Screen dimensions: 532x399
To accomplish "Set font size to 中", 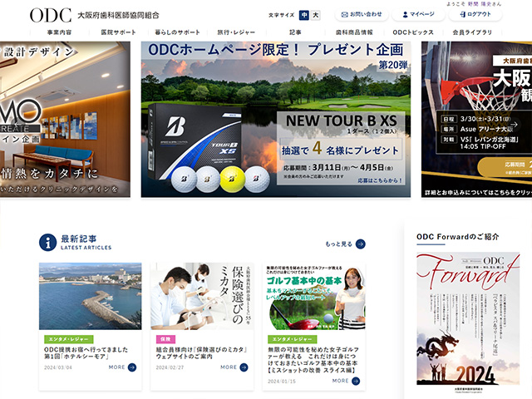I will tap(304, 15).
